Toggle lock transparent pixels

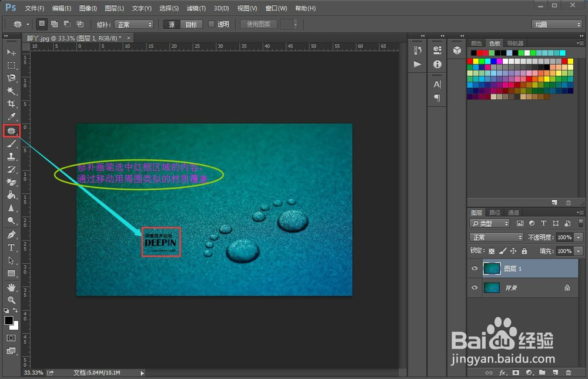point(492,251)
